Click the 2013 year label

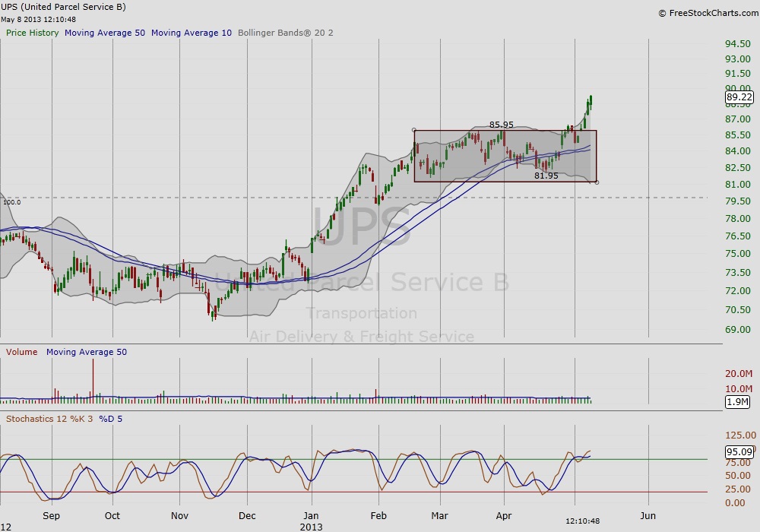click(311, 527)
